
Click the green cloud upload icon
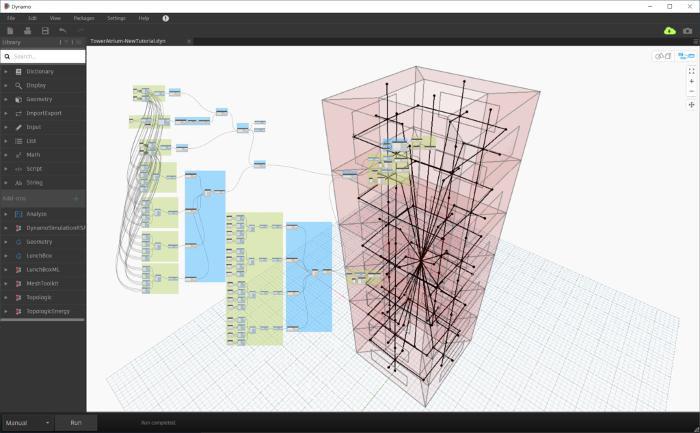670,30
